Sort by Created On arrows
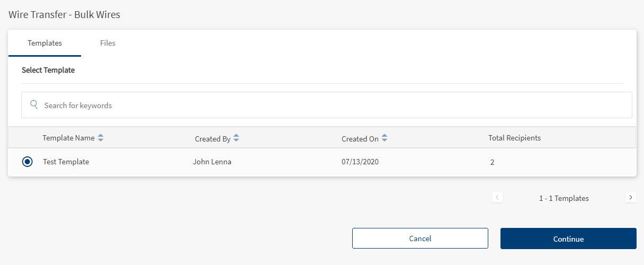The image size is (644, 265). pos(384,138)
